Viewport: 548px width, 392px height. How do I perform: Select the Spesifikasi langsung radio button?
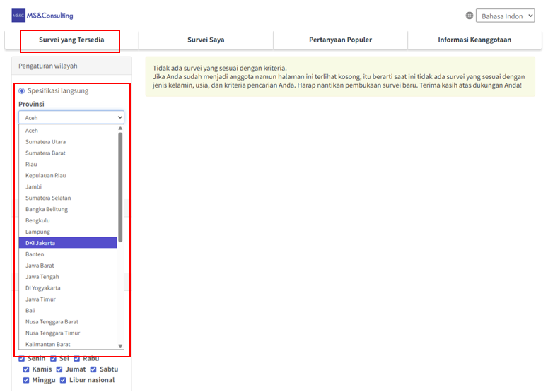click(22, 90)
